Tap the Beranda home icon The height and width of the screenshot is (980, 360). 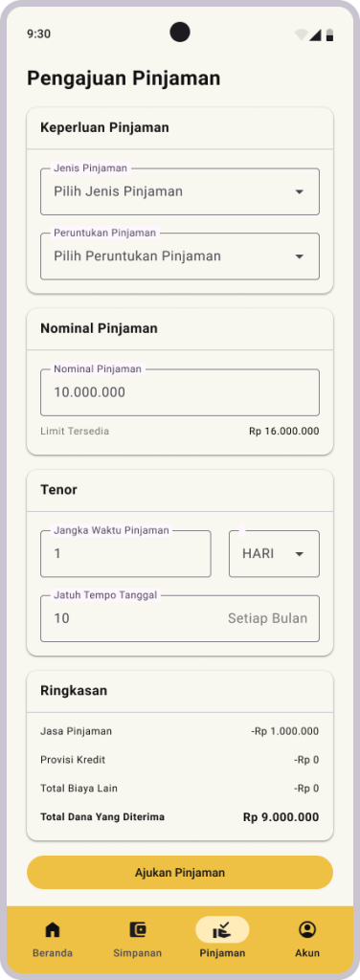click(53, 930)
